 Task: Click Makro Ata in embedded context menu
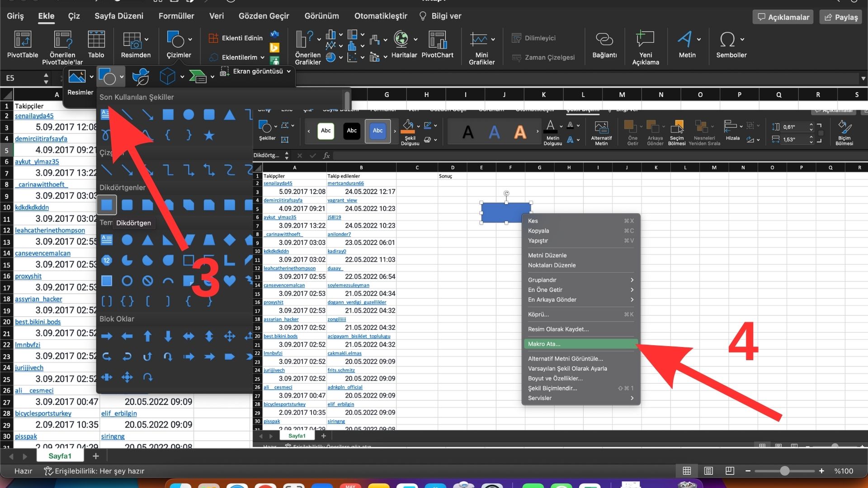[580, 344]
